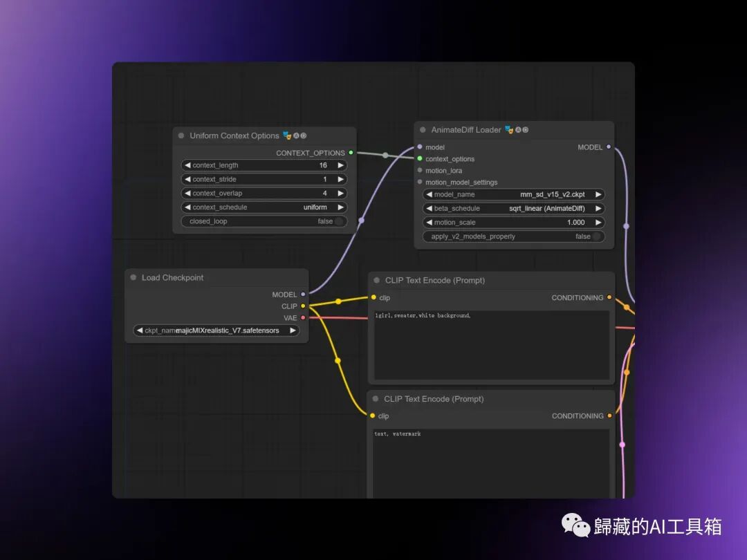Click the clip input port of the 'text, watermark' node

point(373,416)
